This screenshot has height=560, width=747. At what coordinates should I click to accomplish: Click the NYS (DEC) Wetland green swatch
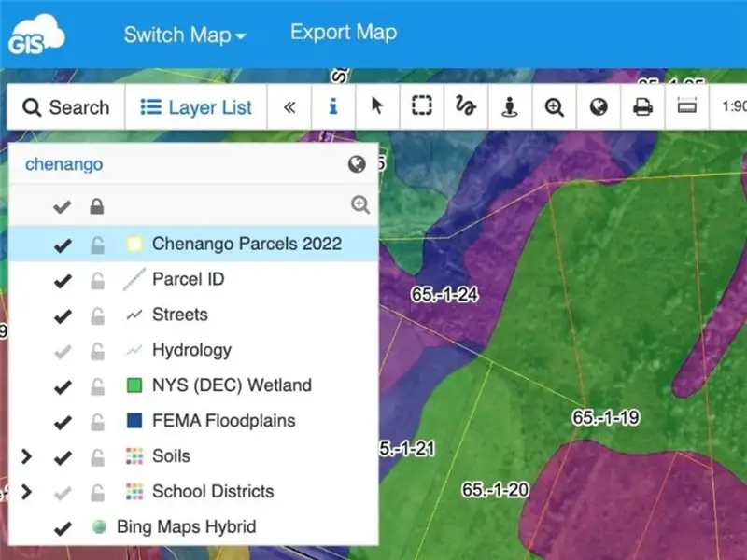[134, 385]
